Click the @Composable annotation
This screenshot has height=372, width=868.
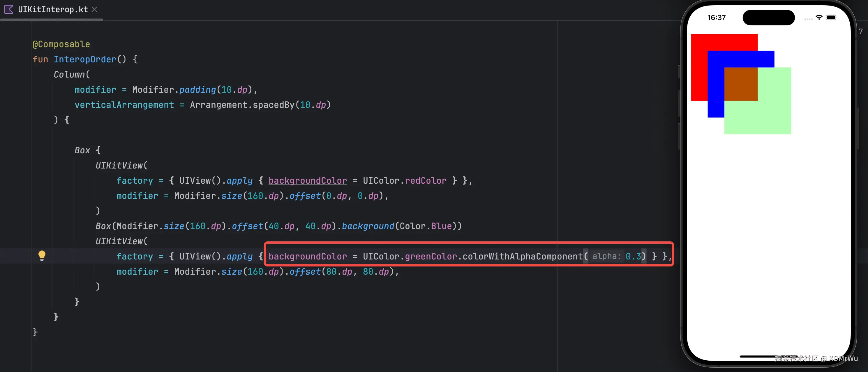[x=61, y=44]
